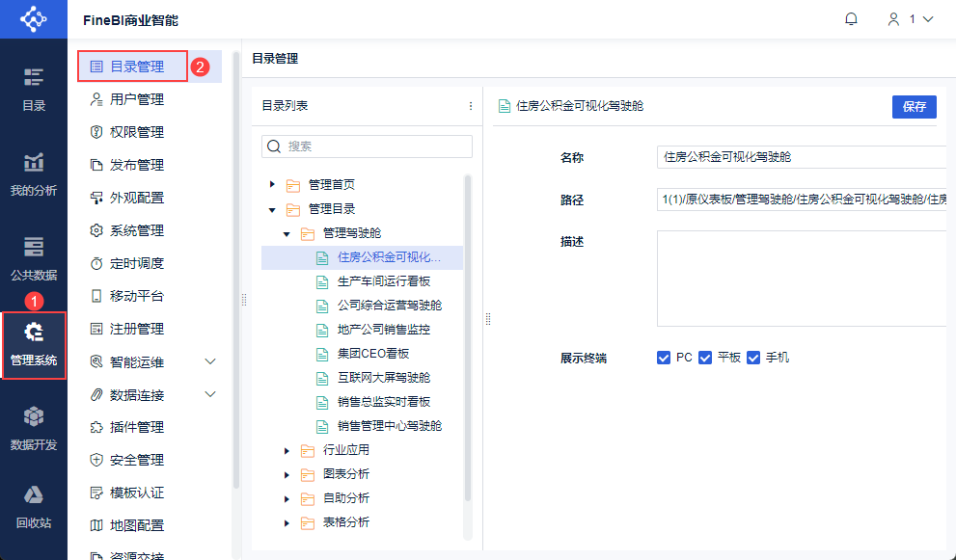
Task: Select 生产车间运行看板 in the tree
Action: tap(383, 282)
